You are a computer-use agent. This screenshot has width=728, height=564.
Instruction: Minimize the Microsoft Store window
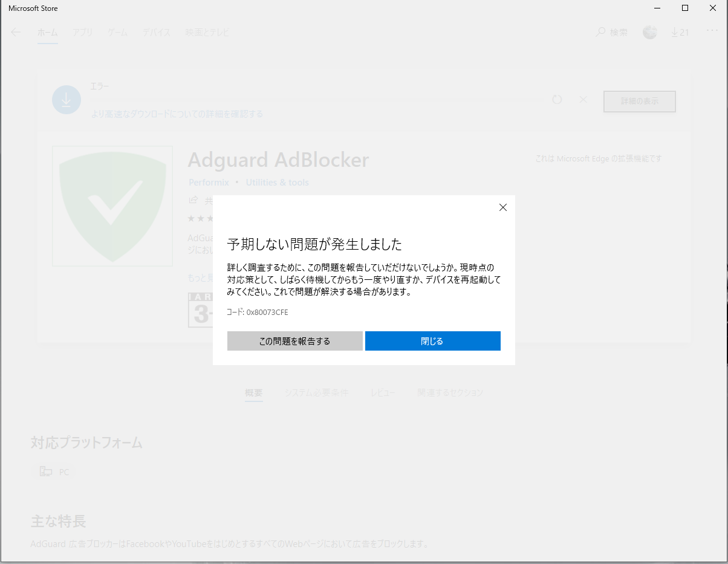pos(657,8)
